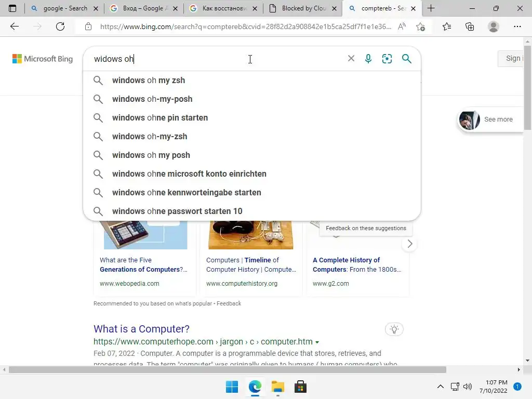Open lightbulb insights for computerhope result

coord(394,329)
